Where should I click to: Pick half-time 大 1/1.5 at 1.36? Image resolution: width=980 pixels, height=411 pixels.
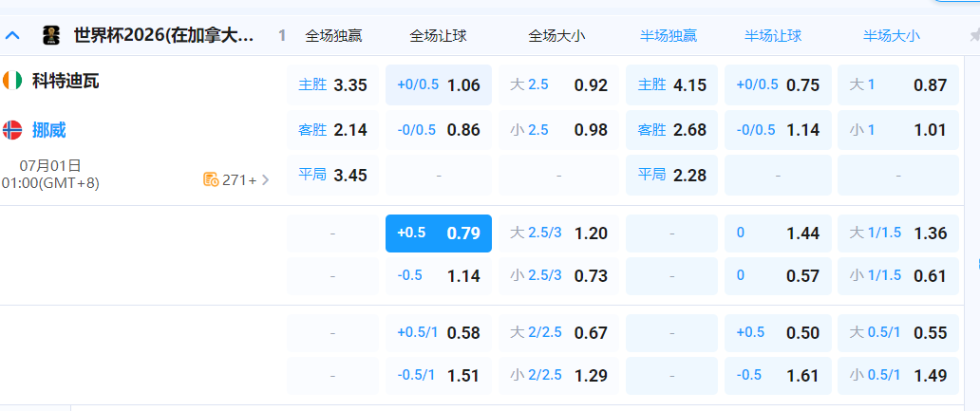pyautogui.click(x=898, y=234)
